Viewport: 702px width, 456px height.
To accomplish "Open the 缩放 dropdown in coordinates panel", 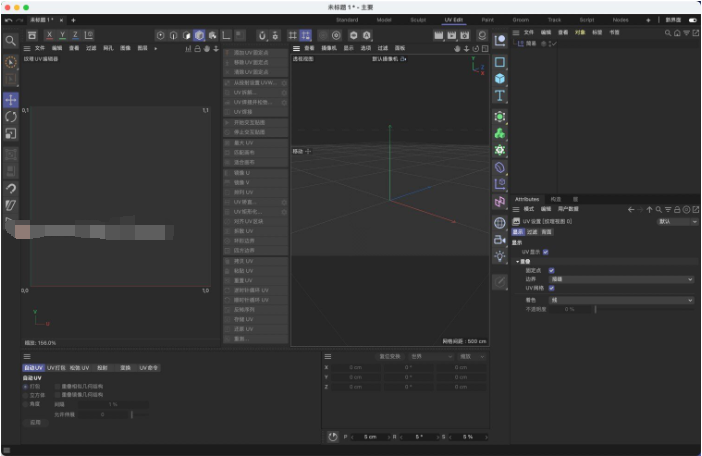I will pyautogui.click(x=472, y=357).
